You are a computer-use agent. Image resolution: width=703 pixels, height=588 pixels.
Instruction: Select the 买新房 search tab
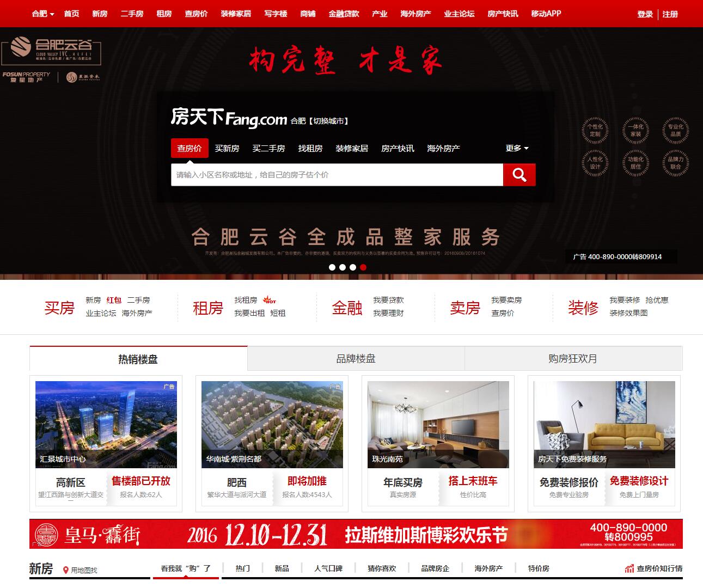pos(227,148)
